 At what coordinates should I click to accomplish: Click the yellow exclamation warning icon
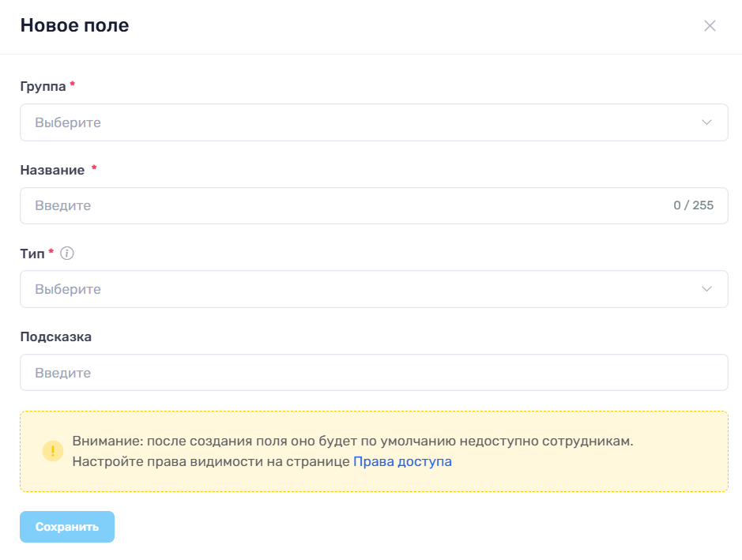tap(53, 451)
